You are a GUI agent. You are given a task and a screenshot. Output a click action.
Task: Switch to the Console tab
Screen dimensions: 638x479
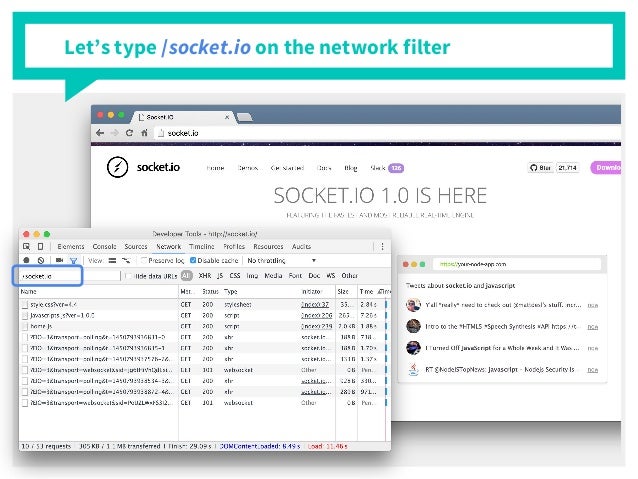coord(104,247)
